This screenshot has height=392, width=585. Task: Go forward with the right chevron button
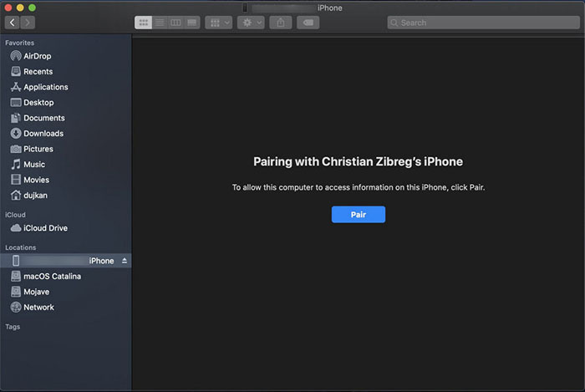point(28,23)
